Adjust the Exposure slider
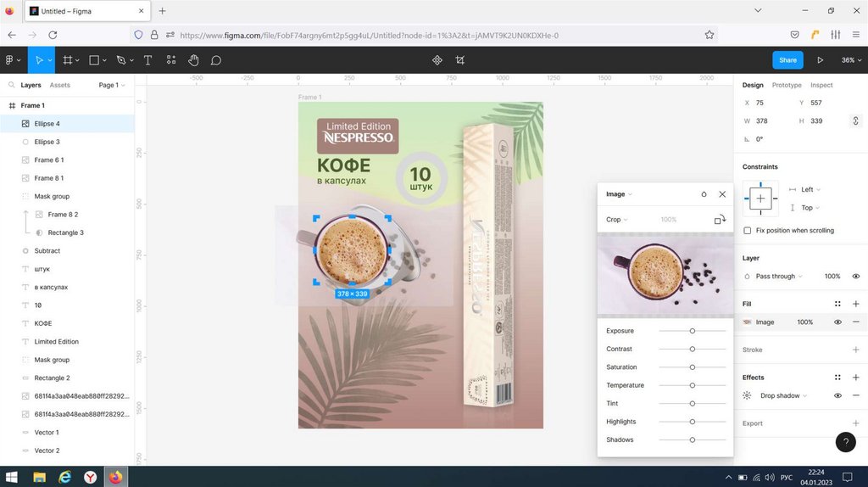 (692, 331)
